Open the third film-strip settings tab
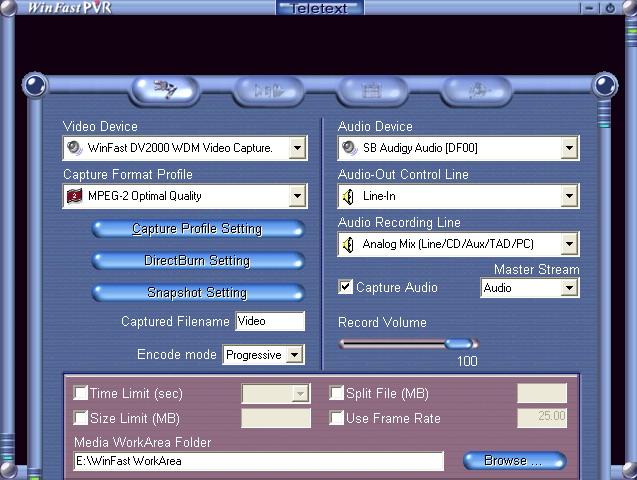The image size is (637, 480). (x=372, y=90)
